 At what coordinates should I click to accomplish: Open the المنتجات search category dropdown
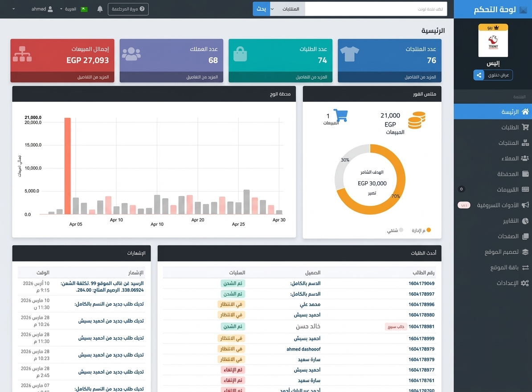pyautogui.click(x=287, y=9)
